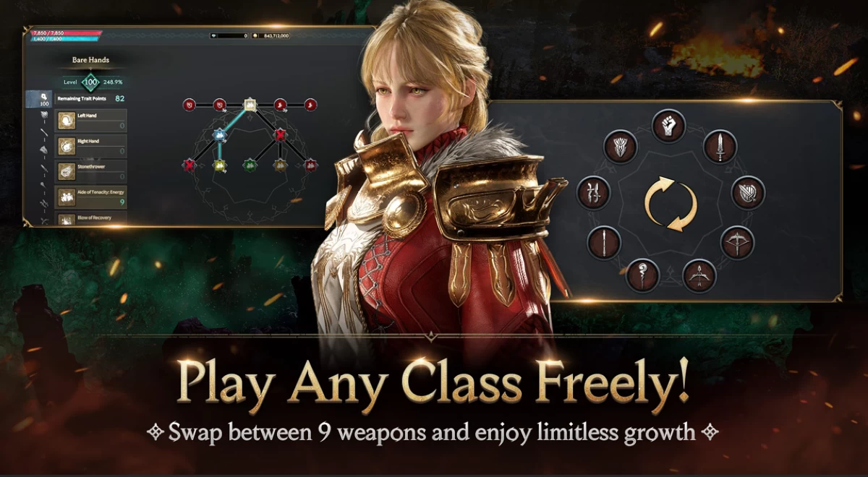Screen dimensions: 868x477
Task: Select the Stonethrower skill
Action: coord(91,171)
